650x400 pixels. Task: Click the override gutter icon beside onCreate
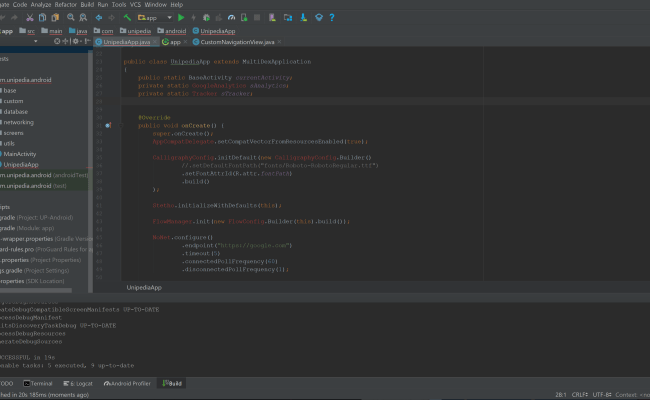107,125
